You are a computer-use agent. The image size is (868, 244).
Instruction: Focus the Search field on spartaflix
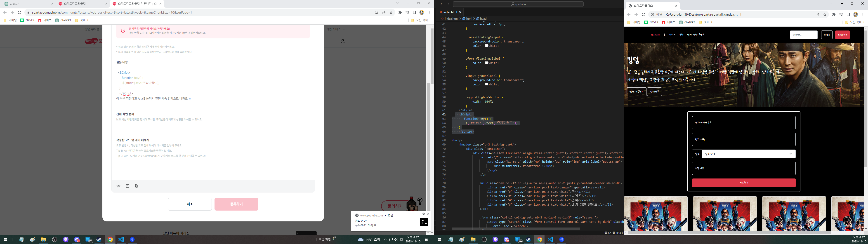coord(804,35)
